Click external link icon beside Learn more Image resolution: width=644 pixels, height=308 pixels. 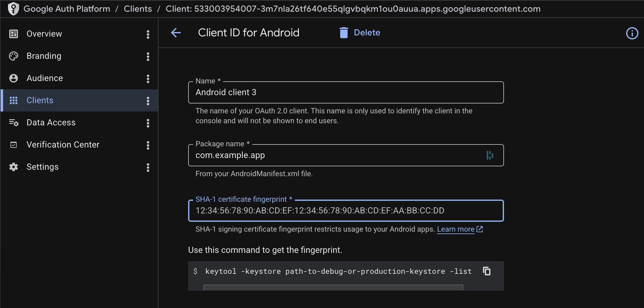point(480,229)
